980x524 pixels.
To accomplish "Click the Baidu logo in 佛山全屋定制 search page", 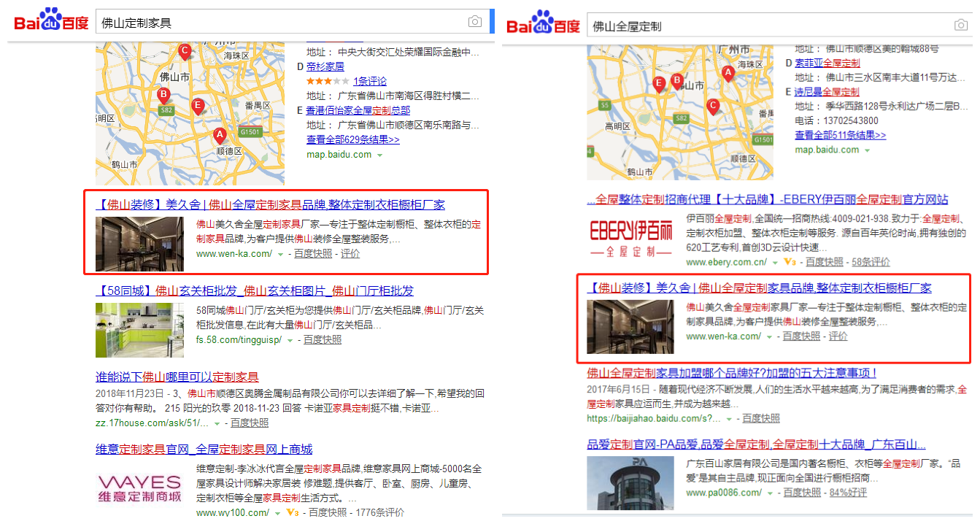I will (543, 24).
